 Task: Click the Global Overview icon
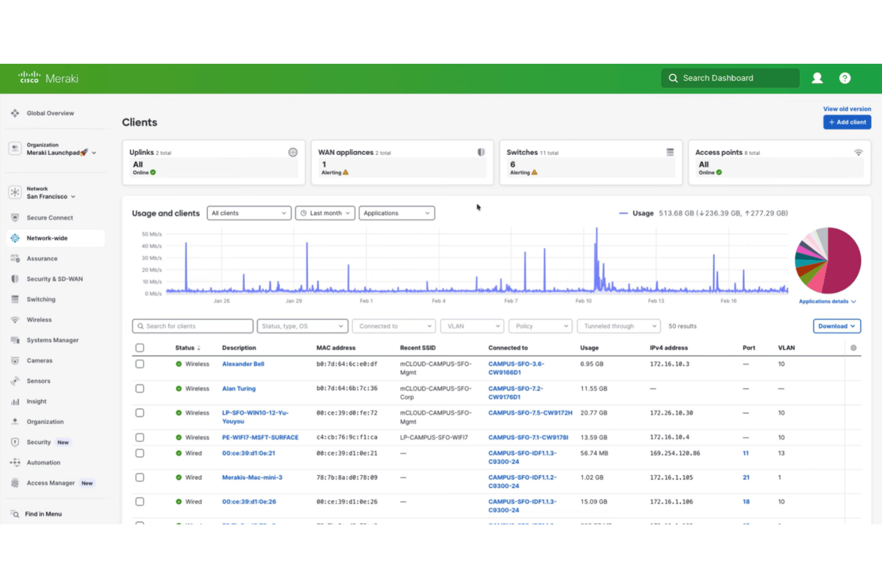[15, 113]
